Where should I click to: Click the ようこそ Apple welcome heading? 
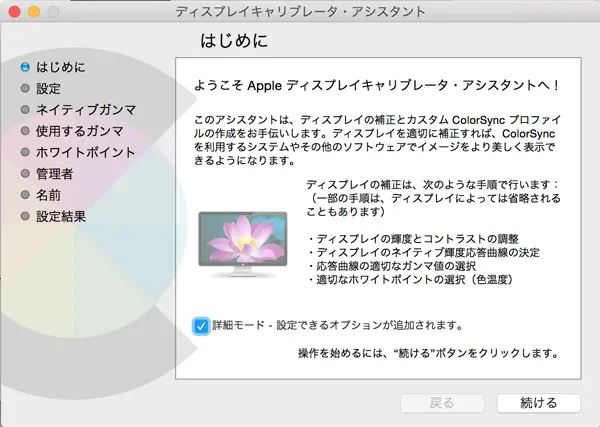pyautogui.click(x=377, y=85)
